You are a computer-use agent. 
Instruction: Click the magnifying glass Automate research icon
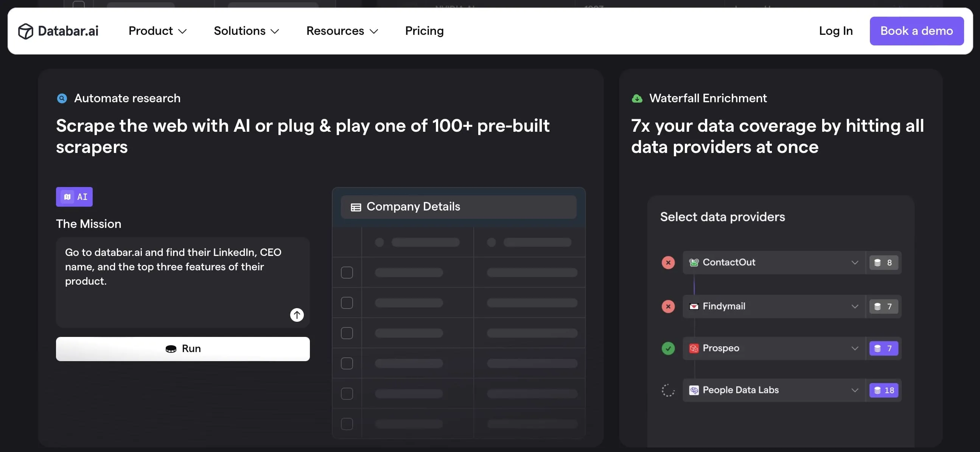point(62,98)
